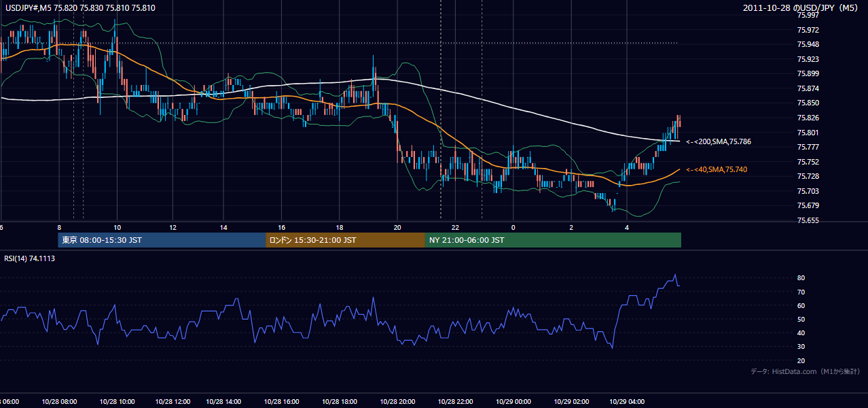The height and width of the screenshot is (408, 868).
Task: Click the 75.679 price axis label
Action: pyautogui.click(x=808, y=205)
